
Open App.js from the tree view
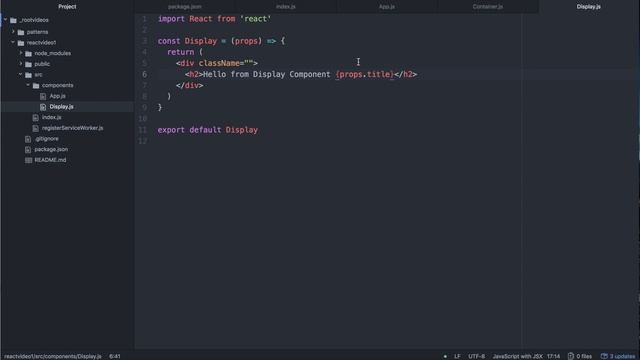pyautogui.click(x=58, y=96)
